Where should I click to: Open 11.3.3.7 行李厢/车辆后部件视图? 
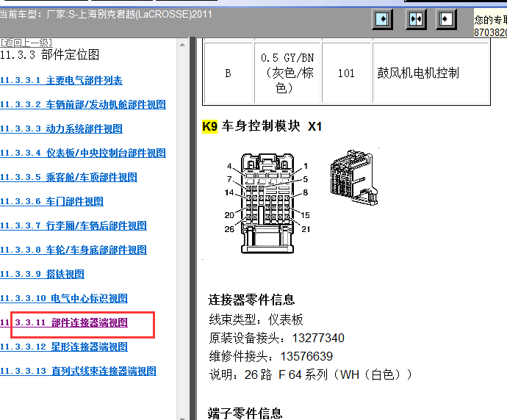tap(73, 226)
